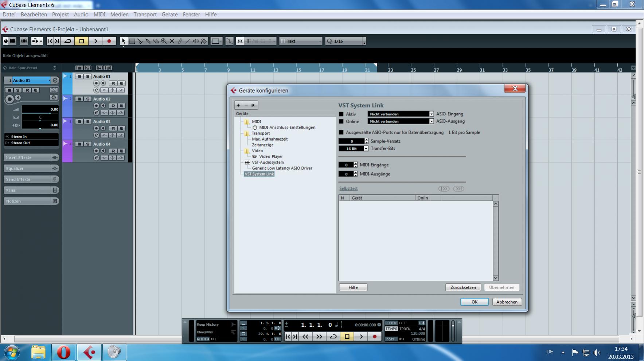644x361 pixels.
Task: Click toolbar Stop button
Action: (x=82, y=41)
